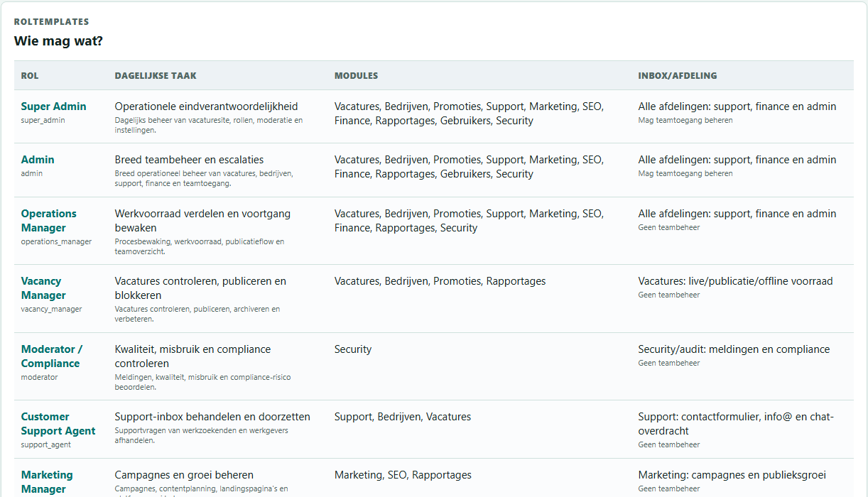This screenshot has width=868, height=497.
Task: Select the Admin role name
Action: tap(38, 160)
